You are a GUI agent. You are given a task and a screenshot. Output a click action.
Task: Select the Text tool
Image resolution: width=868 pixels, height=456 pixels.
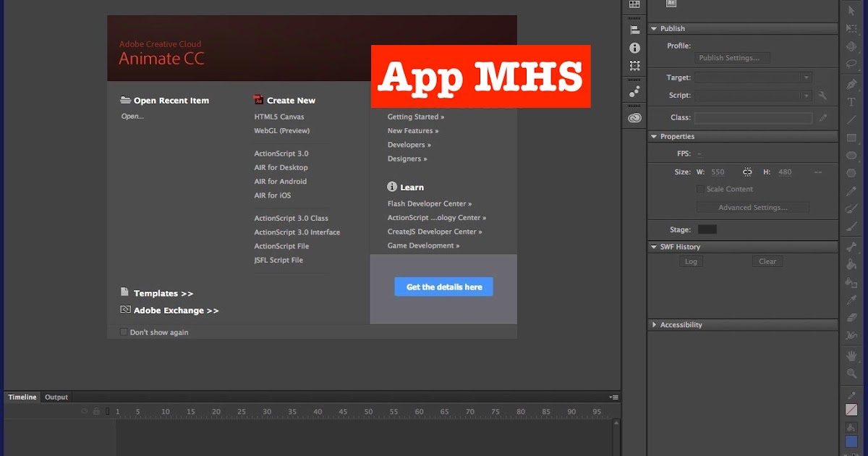click(x=851, y=102)
